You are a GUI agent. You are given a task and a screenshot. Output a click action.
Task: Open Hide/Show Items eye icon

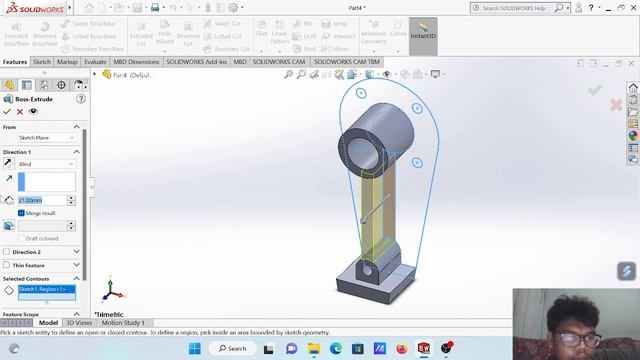point(387,74)
